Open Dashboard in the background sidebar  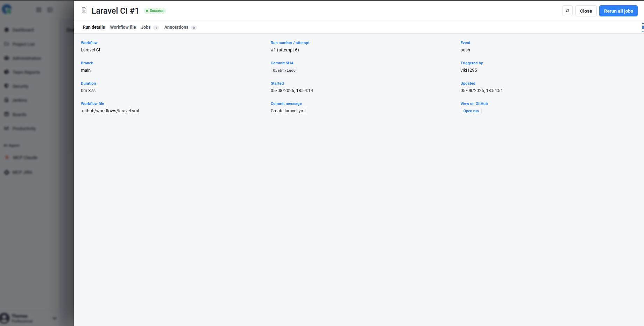pyautogui.click(x=23, y=30)
